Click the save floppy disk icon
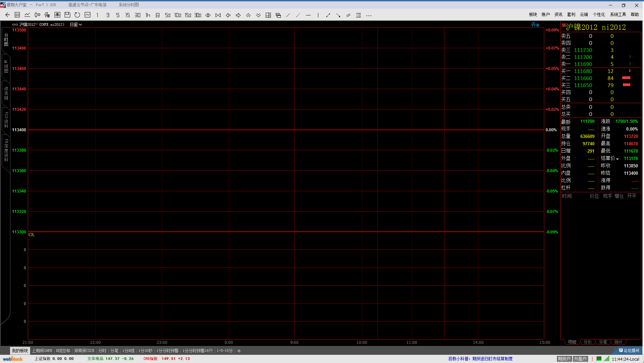This screenshot has height=363, width=644. (67, 15)
